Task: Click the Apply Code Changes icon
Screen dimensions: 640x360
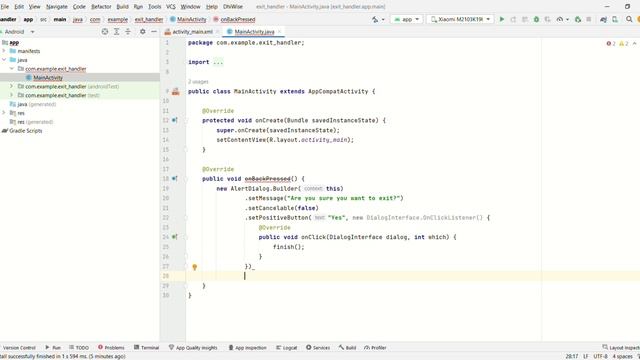Action: (525, 19)
